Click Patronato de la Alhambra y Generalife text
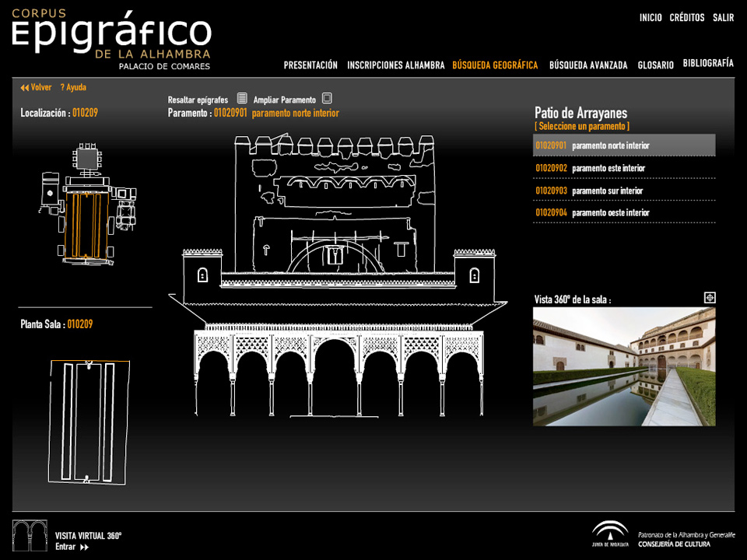 (686, 535)
